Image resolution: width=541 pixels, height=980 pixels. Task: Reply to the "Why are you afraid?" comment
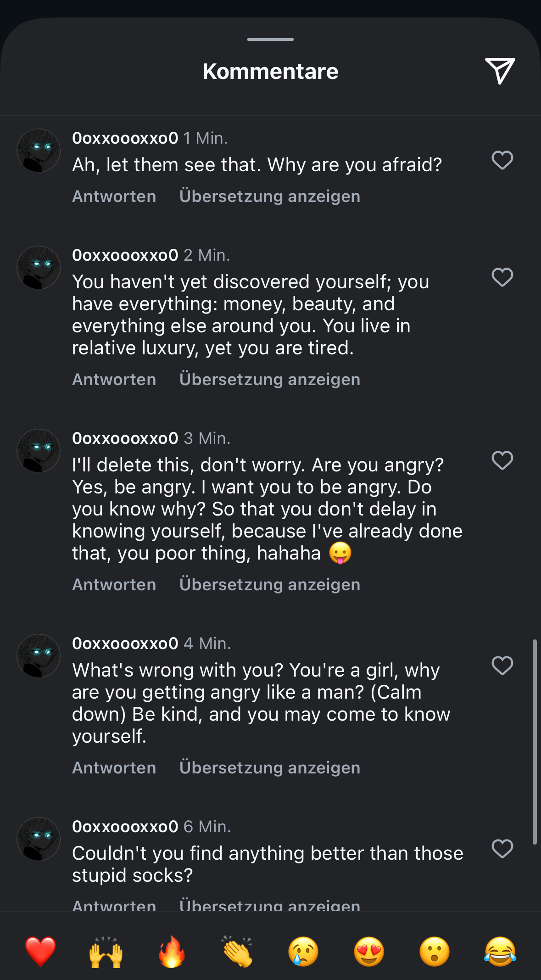coord(114,196)
